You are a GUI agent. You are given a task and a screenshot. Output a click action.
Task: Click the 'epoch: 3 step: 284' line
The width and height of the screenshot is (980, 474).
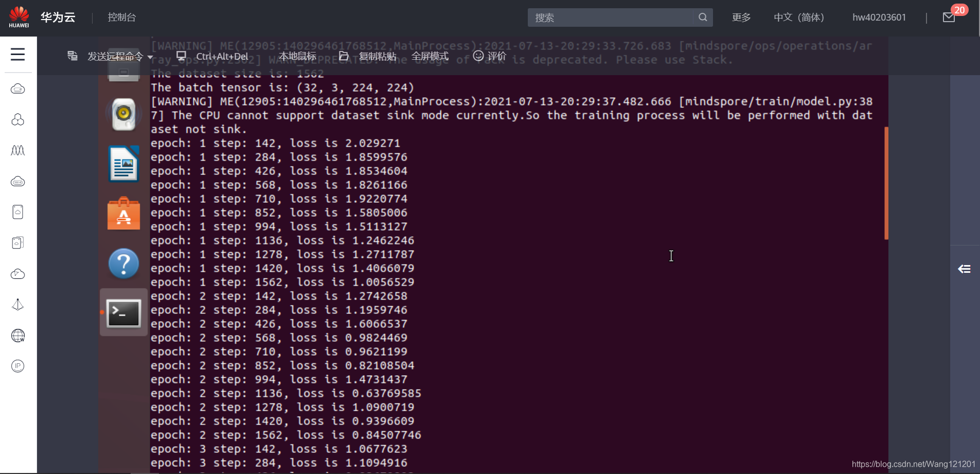279,463
